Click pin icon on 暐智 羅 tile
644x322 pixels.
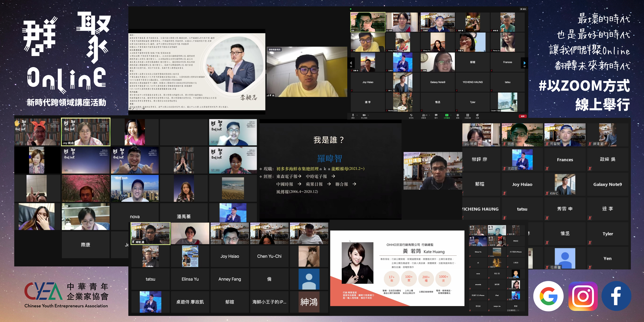[133, 242]
